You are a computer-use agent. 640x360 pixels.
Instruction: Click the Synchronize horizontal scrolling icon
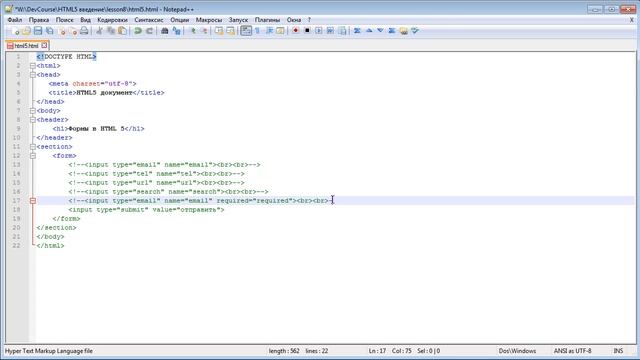[231, 31]
